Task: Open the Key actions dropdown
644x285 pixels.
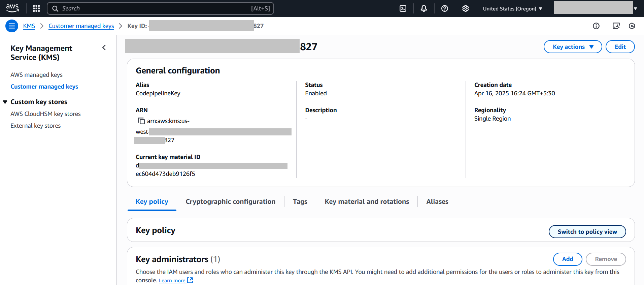Action: 573,47
